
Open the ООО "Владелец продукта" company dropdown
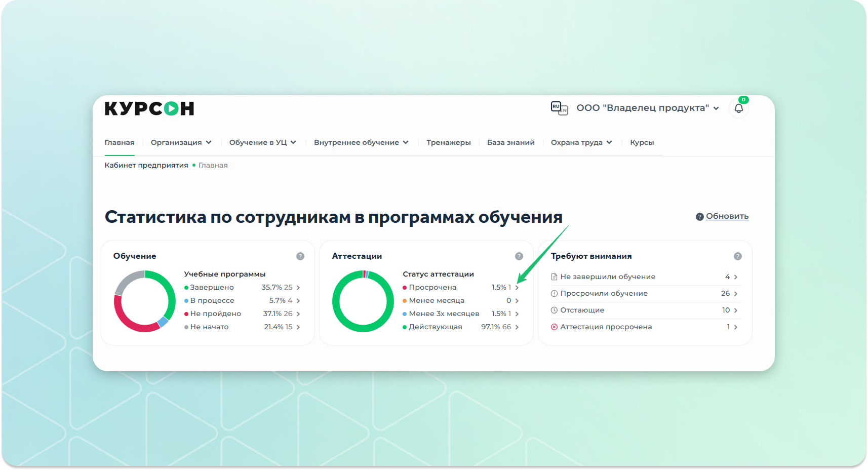(647, 108)
